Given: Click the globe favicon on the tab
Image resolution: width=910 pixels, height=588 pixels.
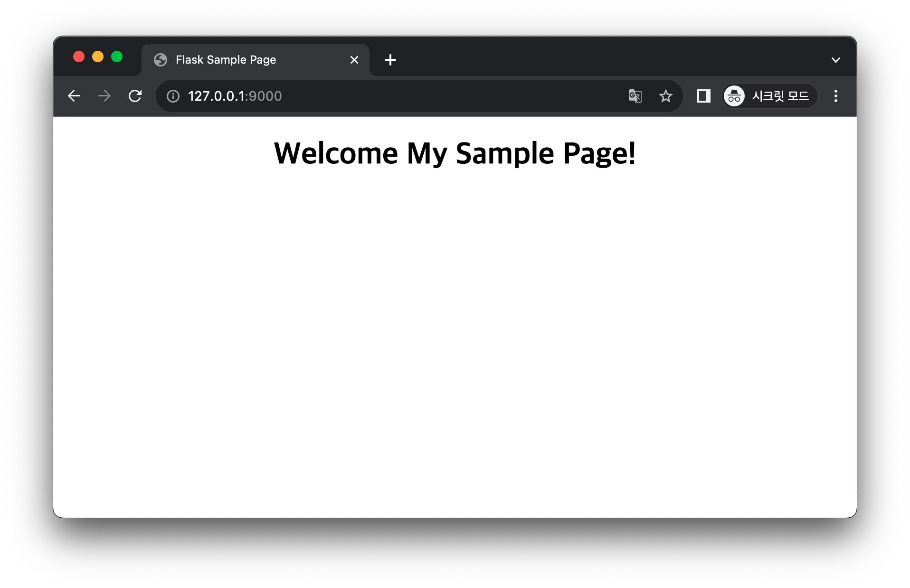Looking at the screenshot, I should point(161,60).
